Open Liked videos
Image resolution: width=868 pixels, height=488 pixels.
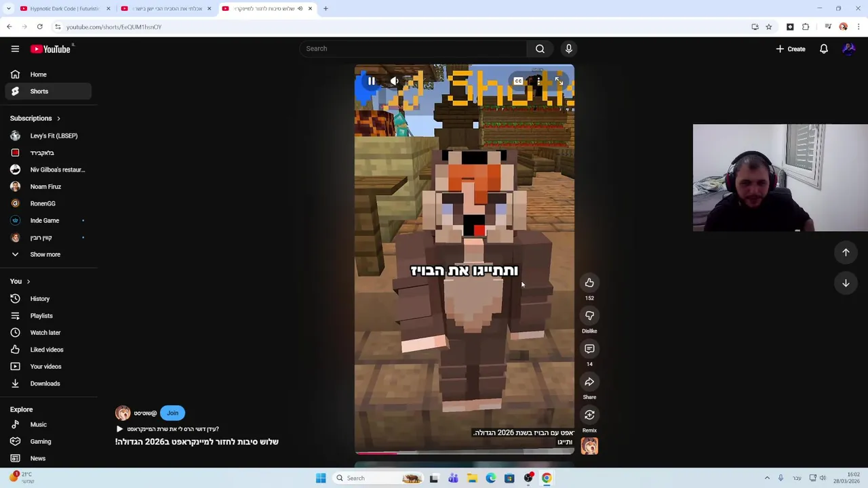(47, 350)
